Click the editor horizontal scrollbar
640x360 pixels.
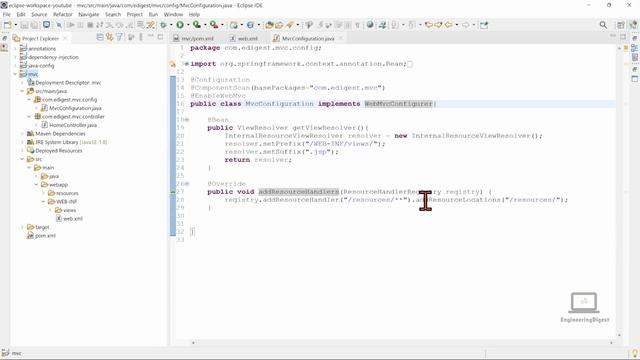point(402,343)
